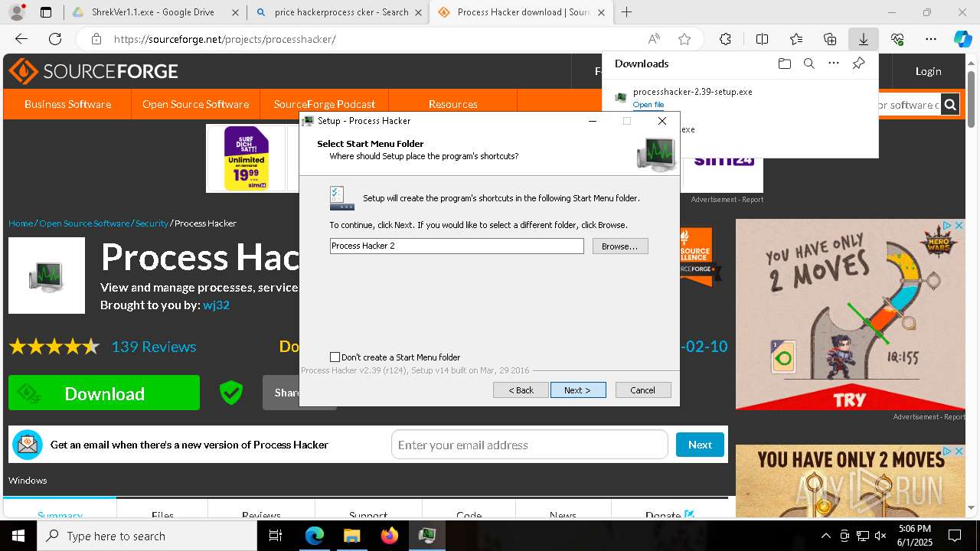Open Favorites list icon
This screenshot has width=980, height=551.
tap(796, 39)
